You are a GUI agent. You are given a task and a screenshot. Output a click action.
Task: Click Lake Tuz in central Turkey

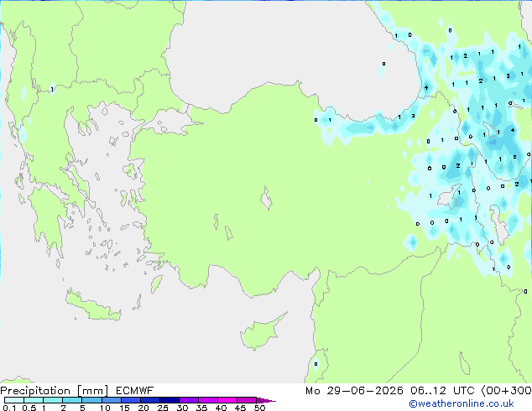(x=266, y=199)
